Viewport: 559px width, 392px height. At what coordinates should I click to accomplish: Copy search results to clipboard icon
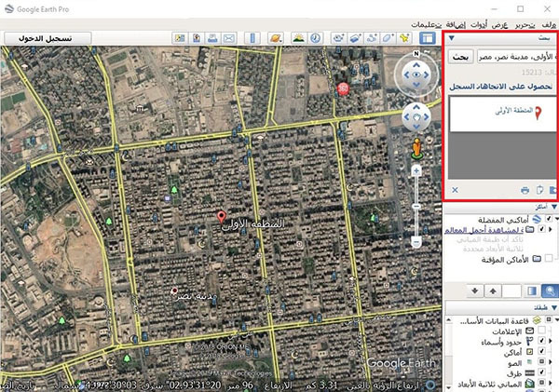(539, 190)
